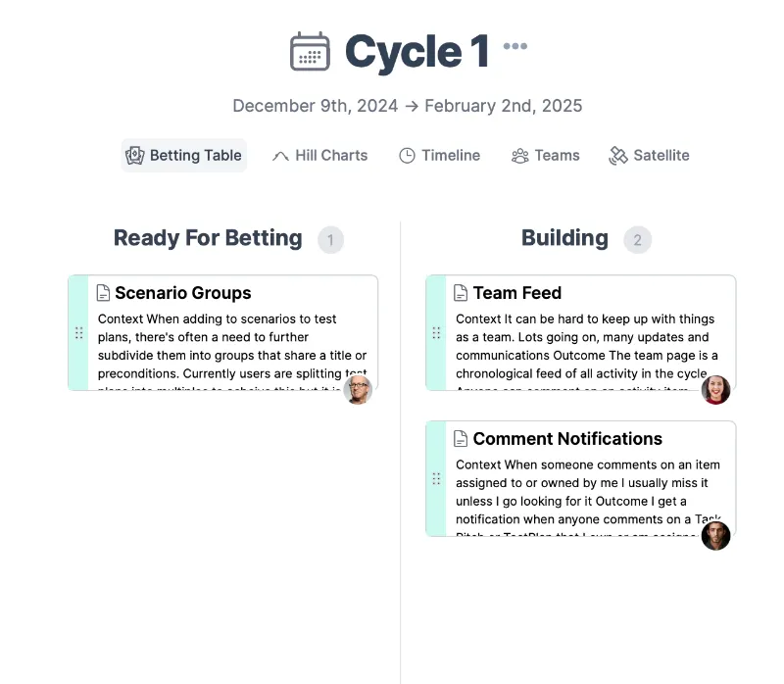Open the three-dot menu next to Cycle 1
This screenshot has width=784, height=684.
[x=515, y=46]
